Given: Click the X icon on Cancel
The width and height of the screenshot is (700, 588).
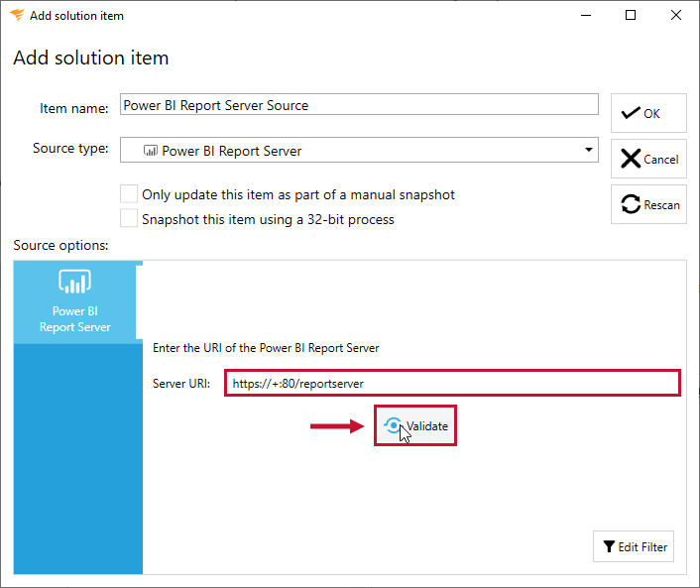Looking at the screenshot, I should 631,159.
